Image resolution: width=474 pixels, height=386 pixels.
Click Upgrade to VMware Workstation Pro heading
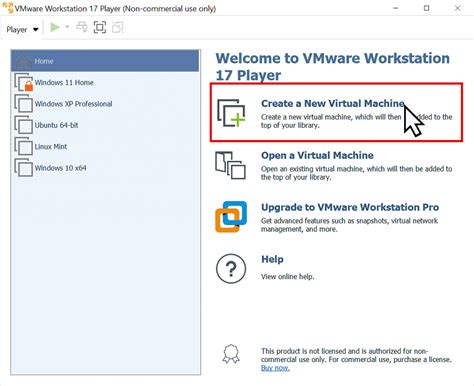click(350, 207)
